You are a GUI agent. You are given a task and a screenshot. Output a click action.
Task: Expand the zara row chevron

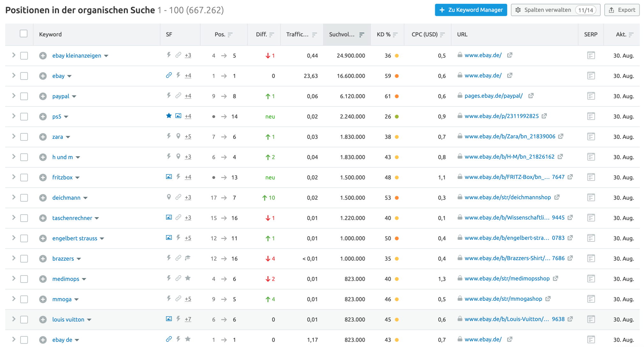(x=14, y=136)
